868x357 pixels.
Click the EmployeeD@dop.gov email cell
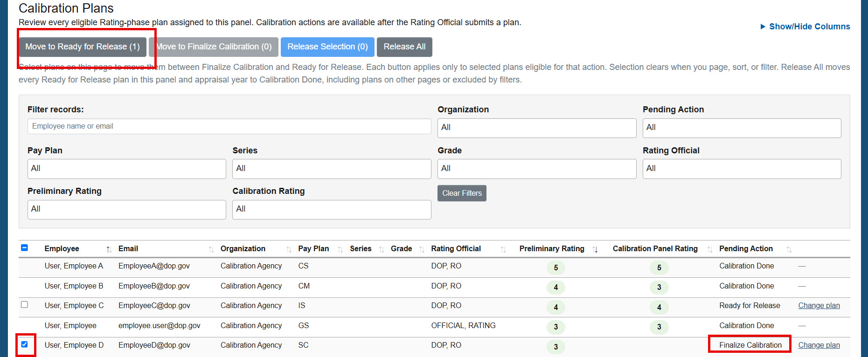coord(154,345)
